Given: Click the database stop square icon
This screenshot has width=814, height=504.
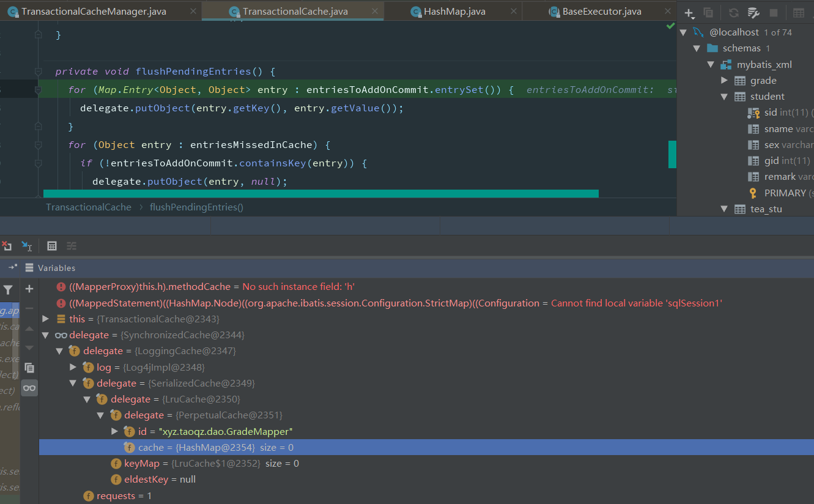Looking at the screenshot, I should click(x=773, y=13).
